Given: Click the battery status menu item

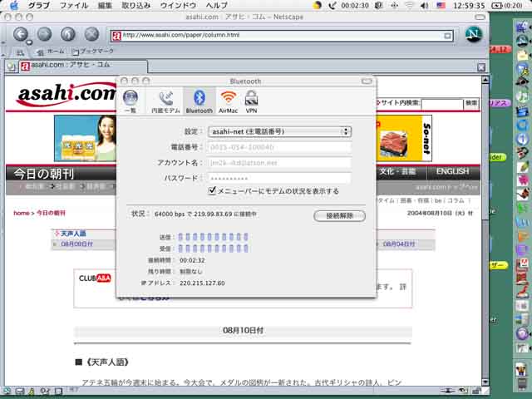Looking at the screenshot, I should click(x=507, y=6).
